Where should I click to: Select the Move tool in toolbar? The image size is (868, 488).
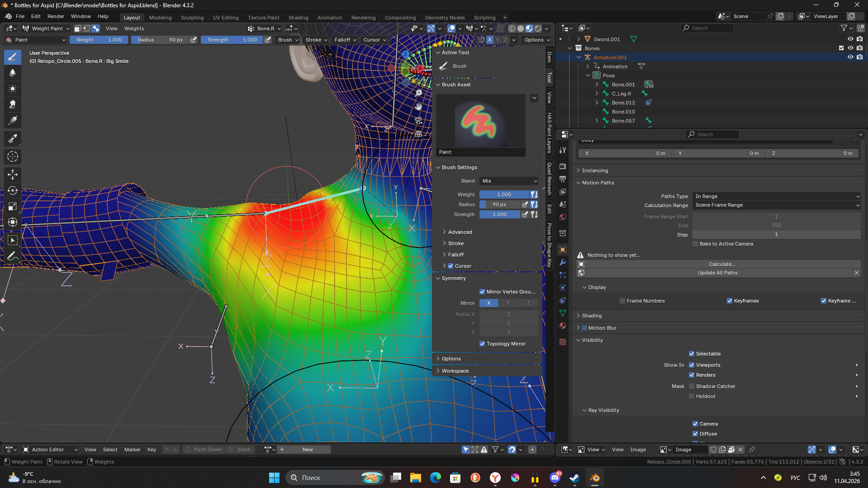tap(13, 175)
